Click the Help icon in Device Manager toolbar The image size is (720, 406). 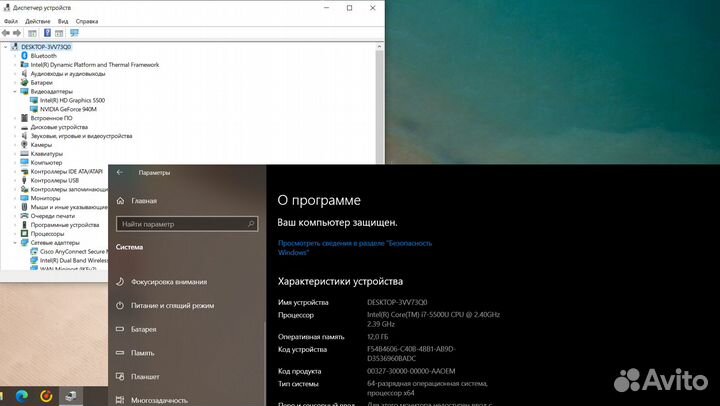(47, 33)
